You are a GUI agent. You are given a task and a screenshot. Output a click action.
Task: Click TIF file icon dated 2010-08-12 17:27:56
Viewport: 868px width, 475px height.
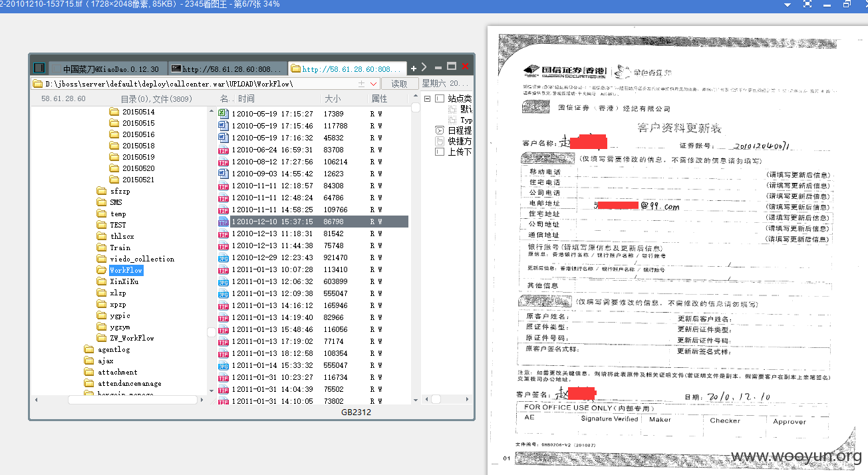[223, 162]
